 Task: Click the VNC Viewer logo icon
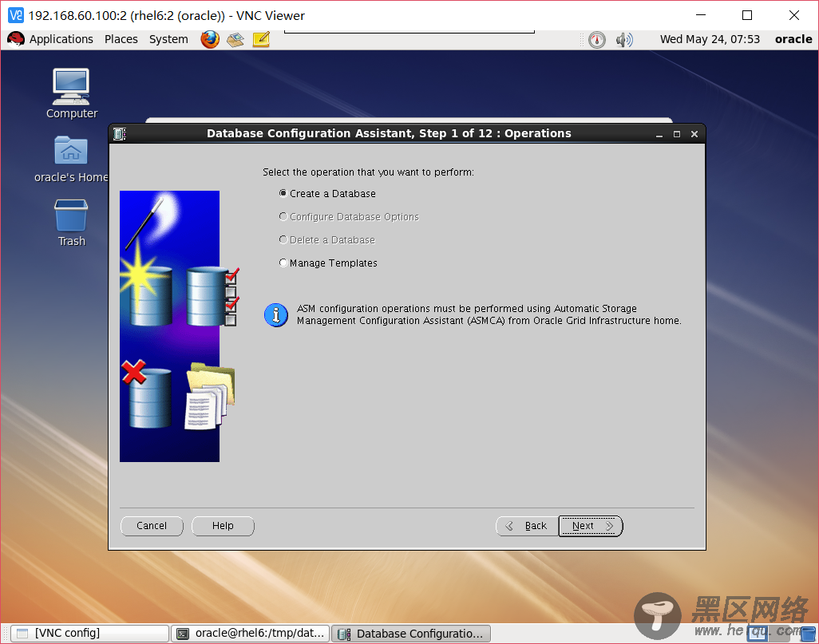coord(16,16)
